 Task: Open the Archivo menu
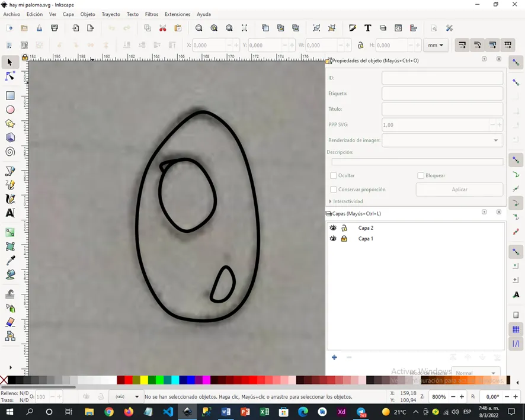(x=12, y=14)
